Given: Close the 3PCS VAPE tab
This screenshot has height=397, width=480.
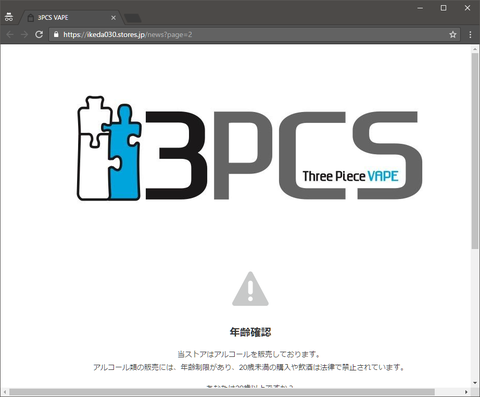Looking at the screenshot, I should pyautogui.click(x=113, y=18).
